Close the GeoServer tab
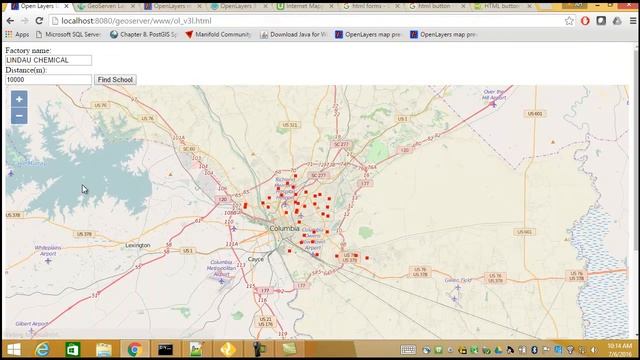The image size is (640, 360). [133, 7]
